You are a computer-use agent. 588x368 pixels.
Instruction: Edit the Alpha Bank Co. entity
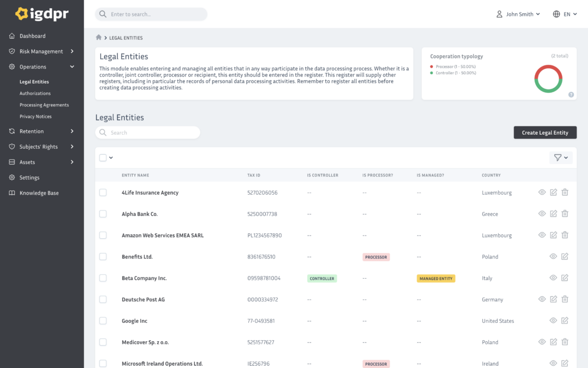point(553,213)
